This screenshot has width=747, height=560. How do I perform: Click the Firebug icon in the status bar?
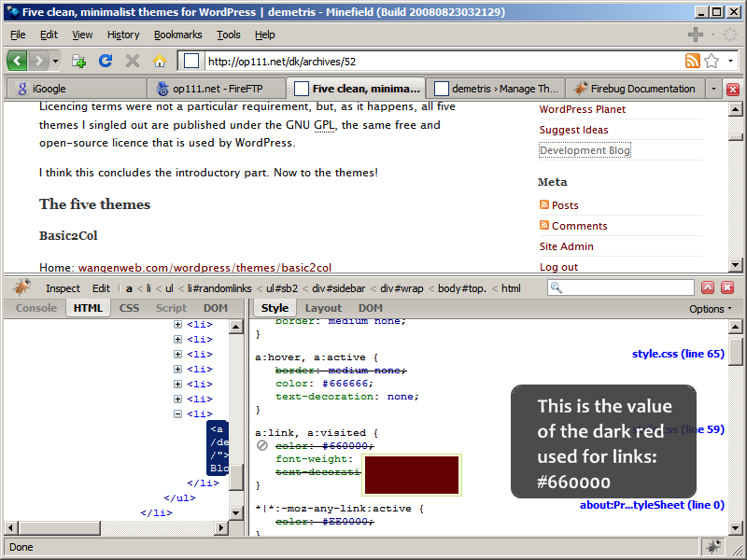click(713, 547)
